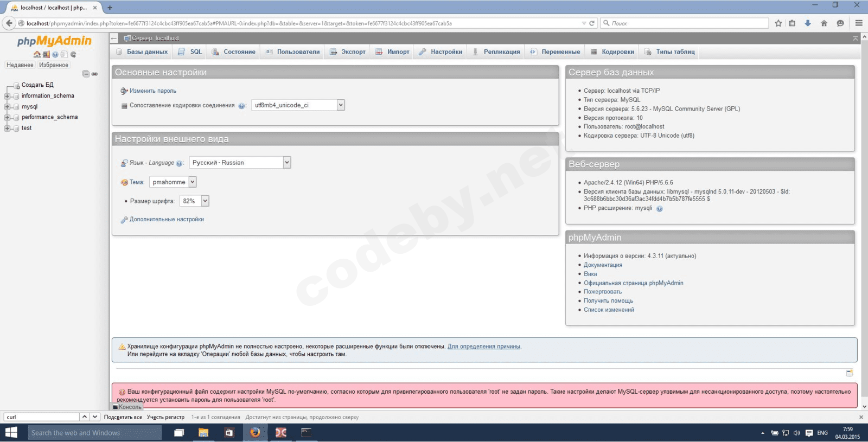Click the collapse-all minus icon in navigation

86,74
